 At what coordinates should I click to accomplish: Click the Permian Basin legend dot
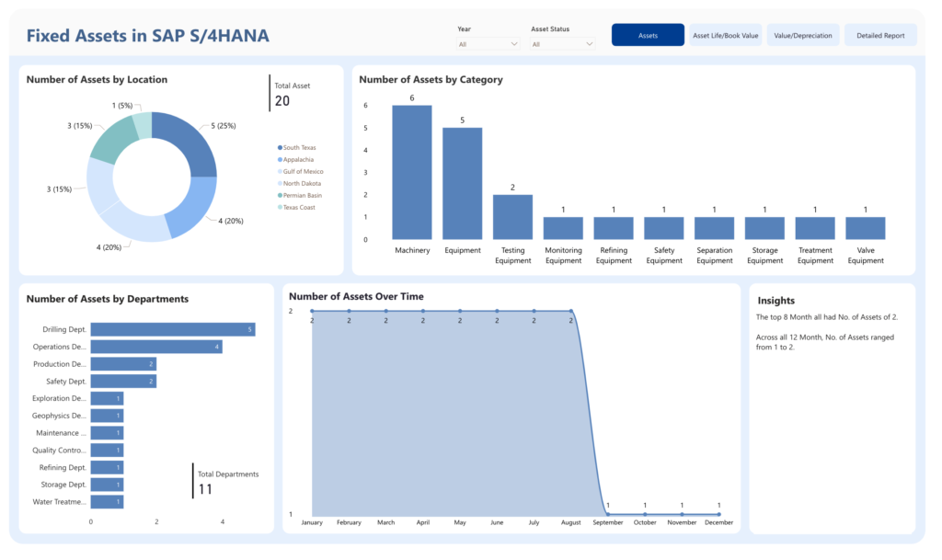(280, 196)
